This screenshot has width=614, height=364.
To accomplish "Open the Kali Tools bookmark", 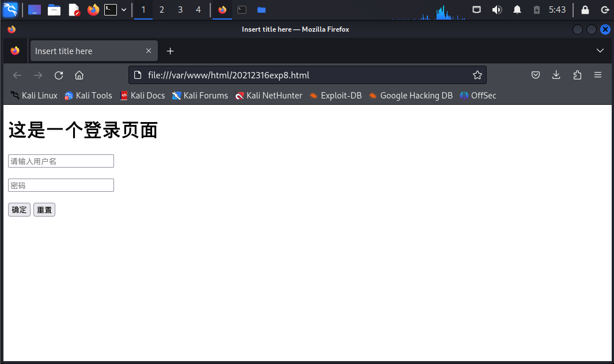I will pos(89,96).
